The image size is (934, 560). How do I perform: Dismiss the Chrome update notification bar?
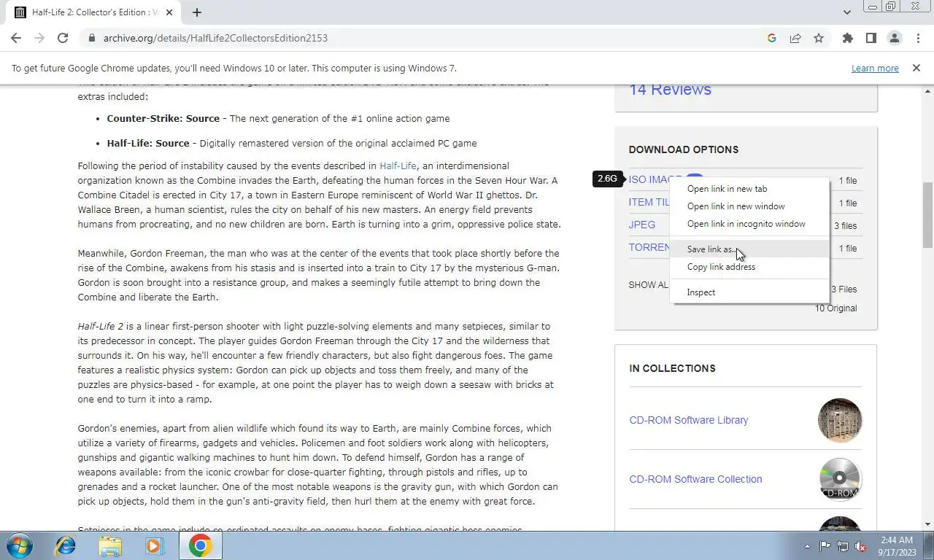click(916, 68)
